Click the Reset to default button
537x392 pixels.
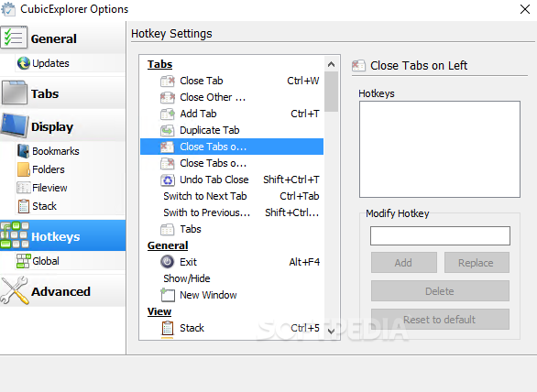pyautogui.click(x=440, y=320)
